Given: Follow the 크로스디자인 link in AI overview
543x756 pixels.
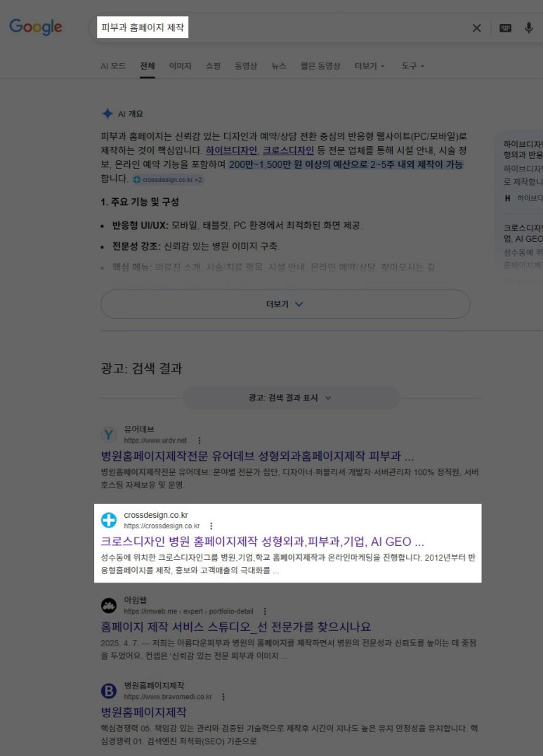Looking at the screenshot, I should tap(289, 150).
